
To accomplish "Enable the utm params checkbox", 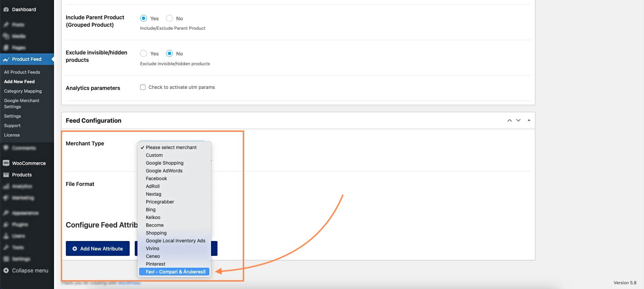I will tap(143, 87).
